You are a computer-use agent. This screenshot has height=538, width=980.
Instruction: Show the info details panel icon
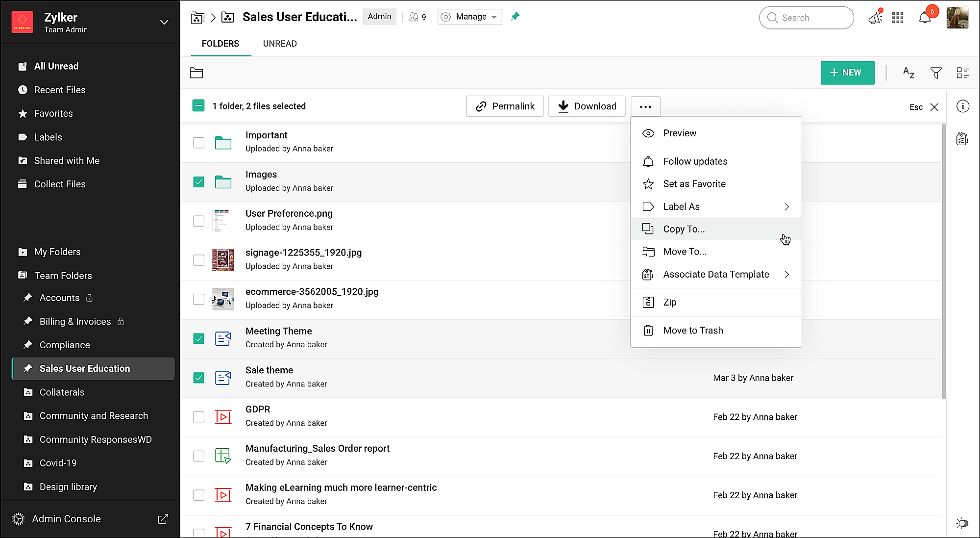pyautogui.click(x=962, y=106)
